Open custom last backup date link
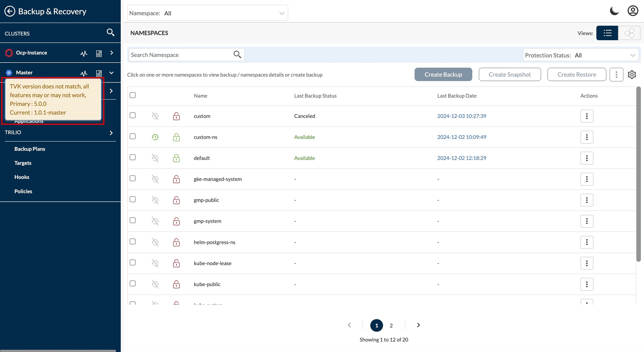 tap(461, 116)
